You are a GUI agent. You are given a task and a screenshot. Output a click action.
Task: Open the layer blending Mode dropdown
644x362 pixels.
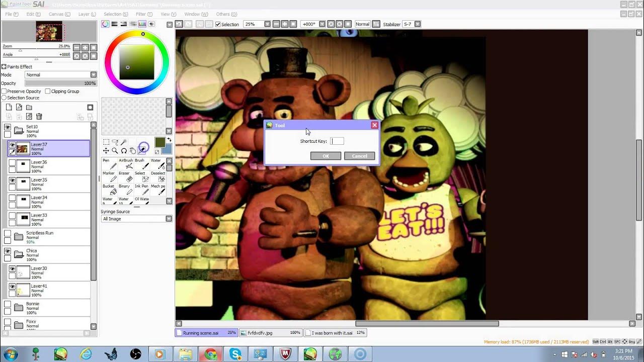pos(61,75)
